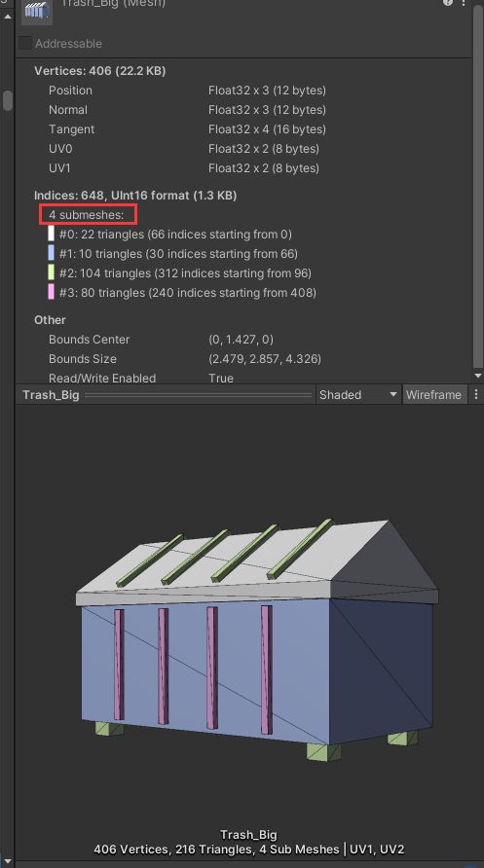Click the pink submesh #3 color swatch

coord(51,292)
